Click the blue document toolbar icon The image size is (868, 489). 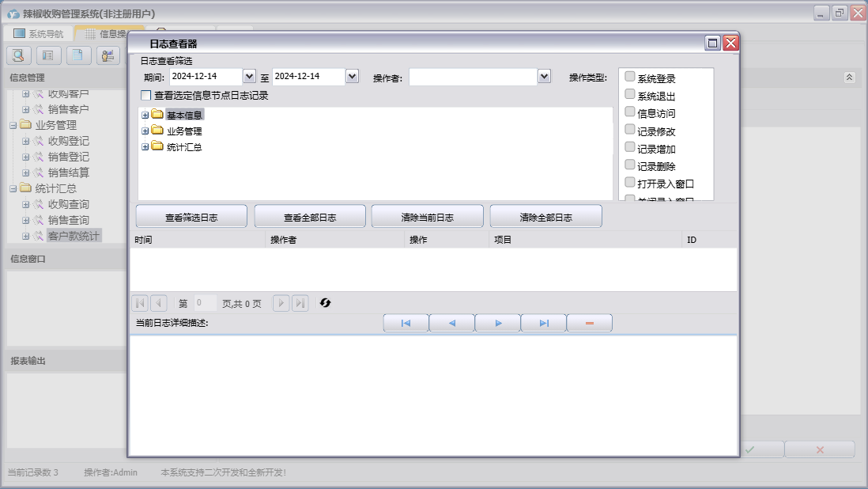pyautogui.click(x=78, y=55)
